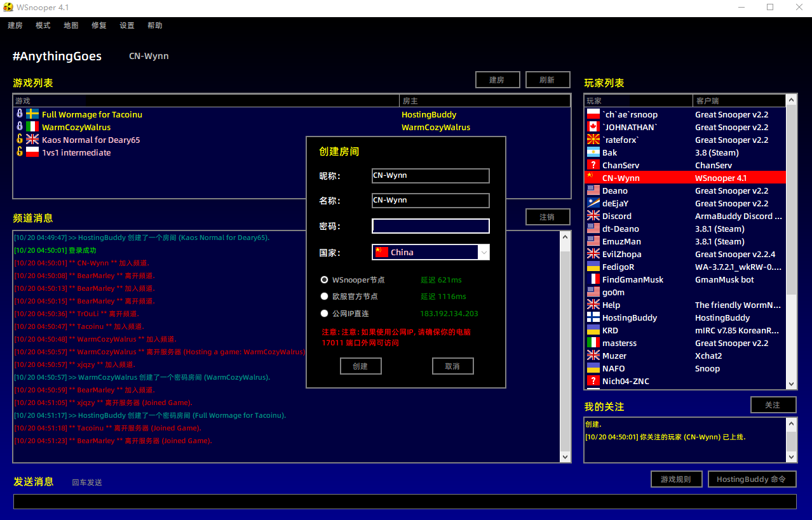Open the 设置 menu

127,25
